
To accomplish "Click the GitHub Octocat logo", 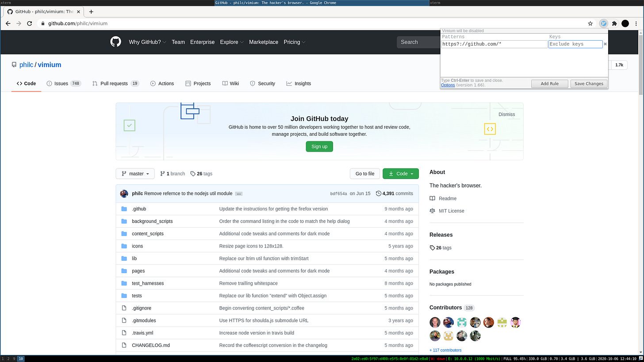I will point(115,42).
